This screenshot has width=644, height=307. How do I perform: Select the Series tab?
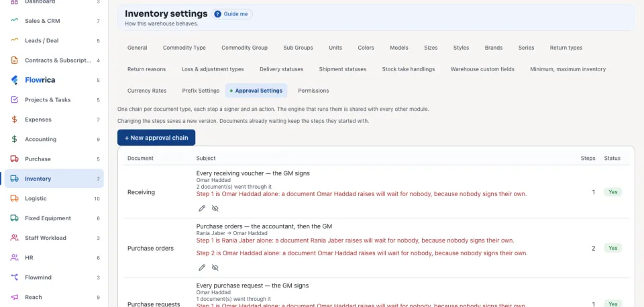(526, 48)
